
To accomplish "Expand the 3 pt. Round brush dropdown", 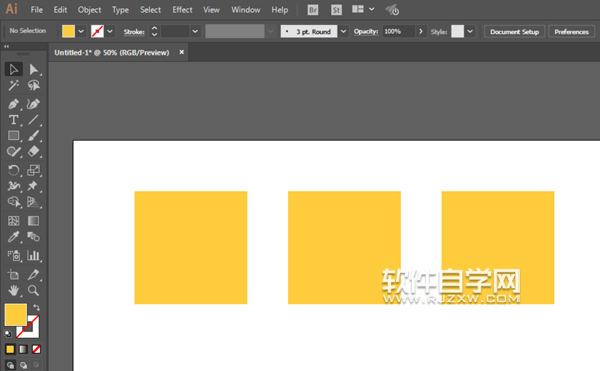I will pyautogui.click(x=343, y=31).
